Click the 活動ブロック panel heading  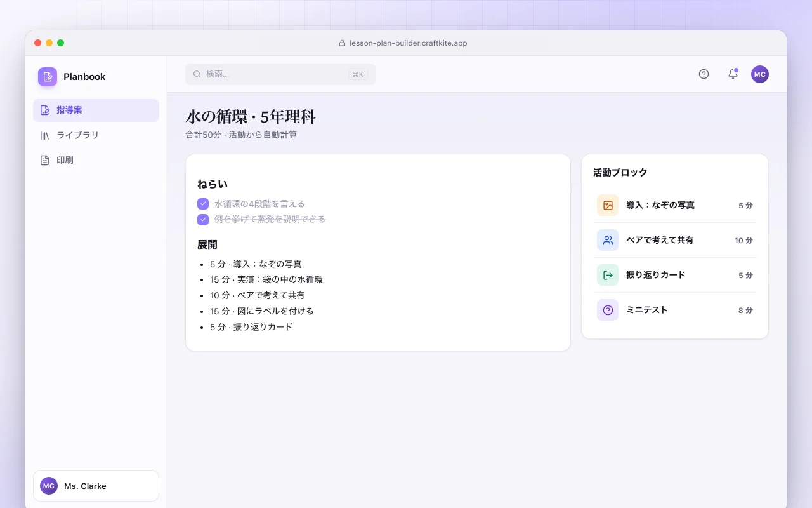(620, 172)
